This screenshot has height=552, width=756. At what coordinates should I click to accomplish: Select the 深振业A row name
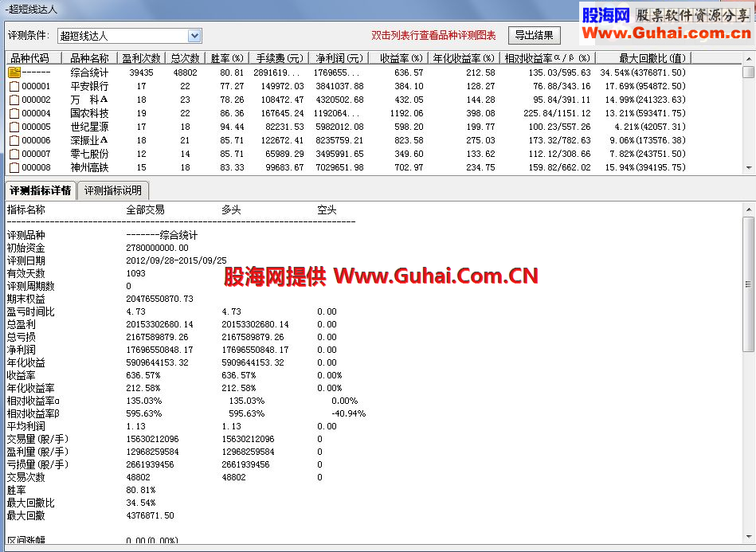pyautogui.click(x=89, y=140)
